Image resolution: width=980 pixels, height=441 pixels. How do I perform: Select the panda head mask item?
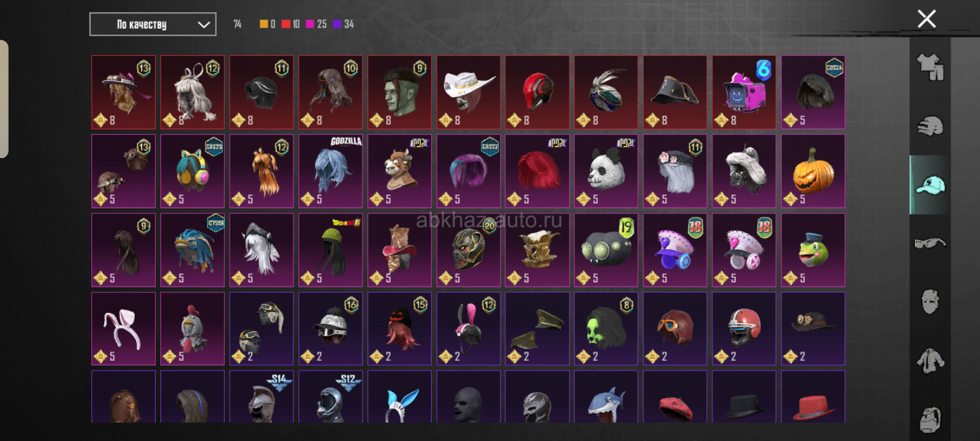pyautogui.click(x=606, y=171)
